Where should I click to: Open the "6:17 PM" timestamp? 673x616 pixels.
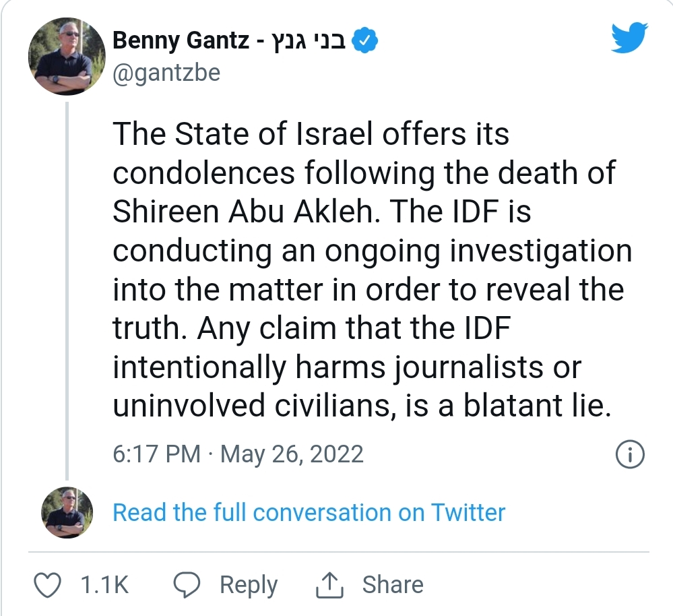pyautogui.click(x=156, y=454)
